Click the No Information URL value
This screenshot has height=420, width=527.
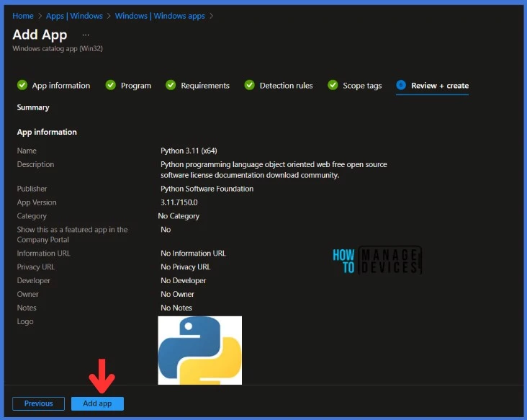pyautogui.click(x=193, y=253)
